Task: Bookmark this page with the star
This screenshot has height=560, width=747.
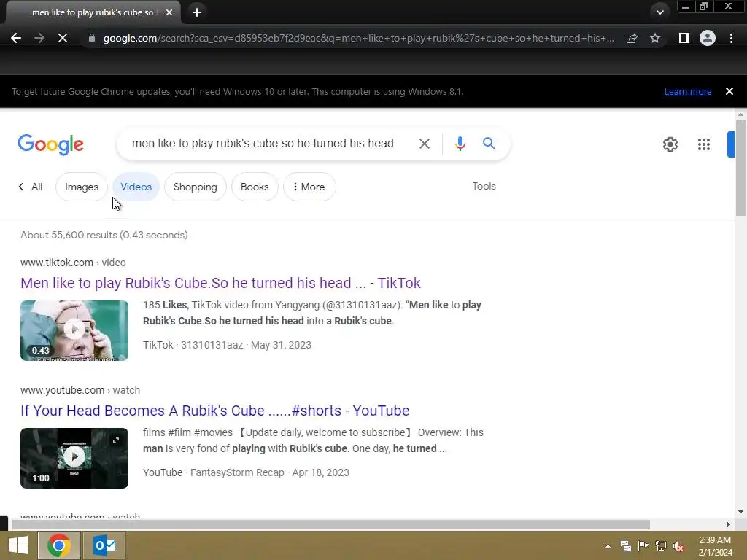Action: pyautogui.click(x=655, y=38)
